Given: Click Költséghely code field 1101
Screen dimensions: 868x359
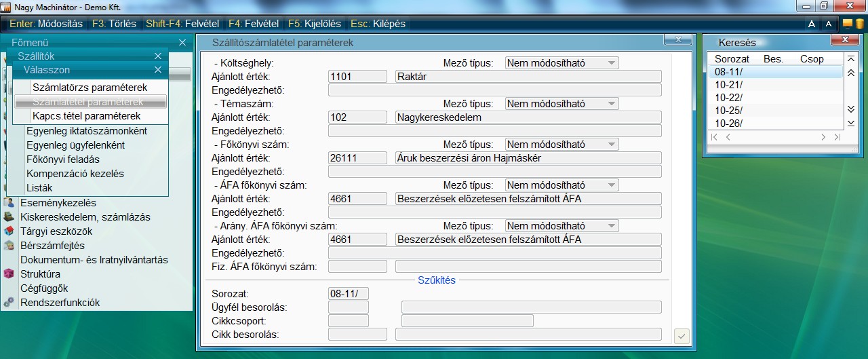Looking at the screenshot, I should pyautogui.click(x=357, y=77).
